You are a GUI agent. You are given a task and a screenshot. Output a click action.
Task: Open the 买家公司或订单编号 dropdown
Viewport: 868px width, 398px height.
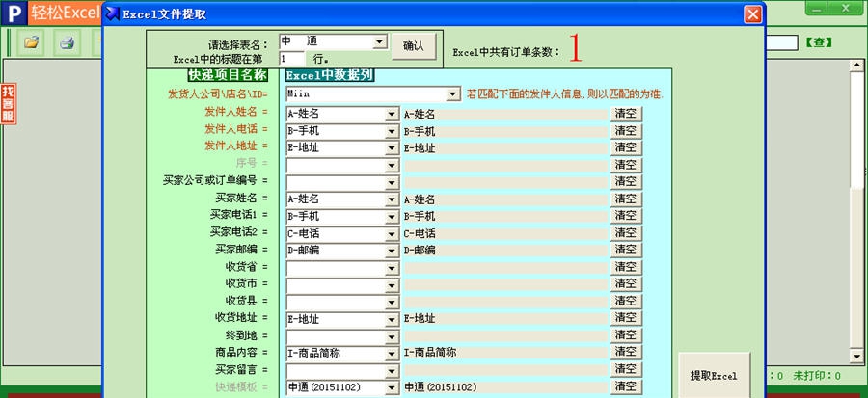pyautogui.click(x=392, y=182)
